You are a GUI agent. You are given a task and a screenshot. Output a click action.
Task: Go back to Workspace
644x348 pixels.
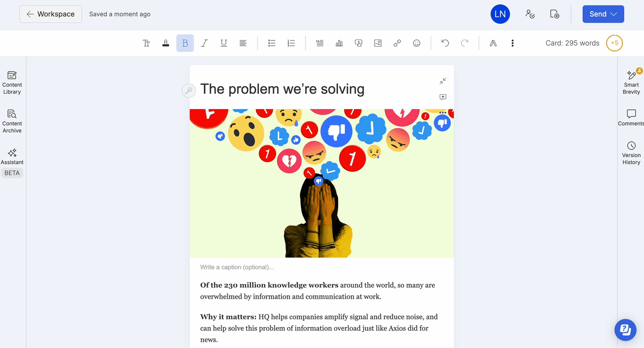51,14
